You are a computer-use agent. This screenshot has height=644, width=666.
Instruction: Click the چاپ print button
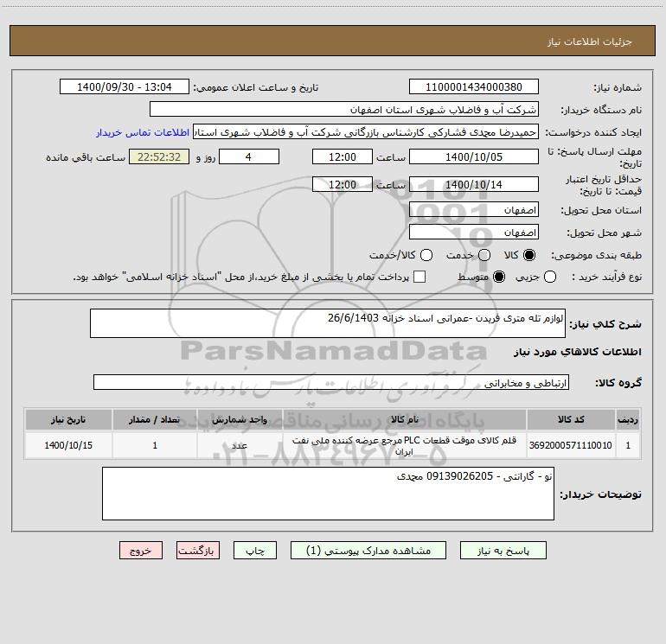click(255, 550)
